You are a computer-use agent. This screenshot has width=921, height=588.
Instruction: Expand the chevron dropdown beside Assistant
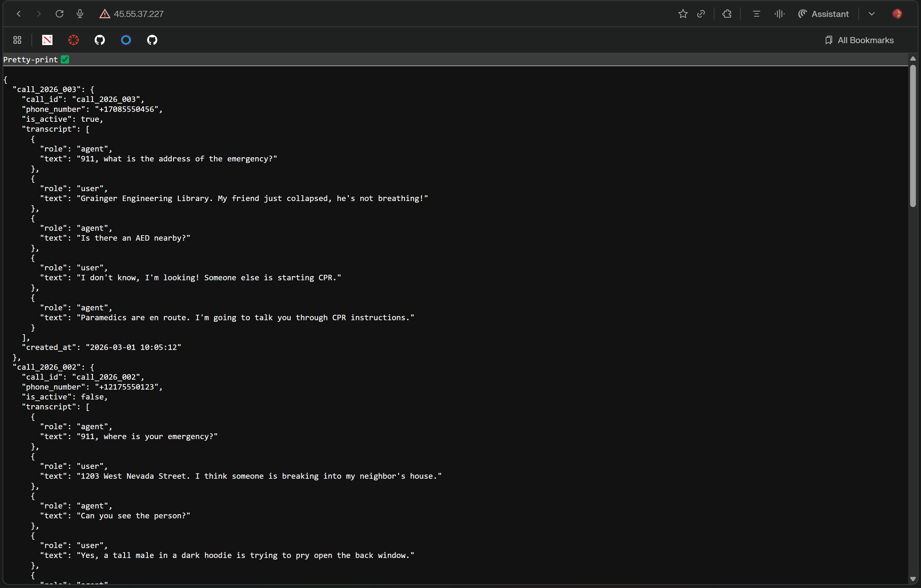871,14
